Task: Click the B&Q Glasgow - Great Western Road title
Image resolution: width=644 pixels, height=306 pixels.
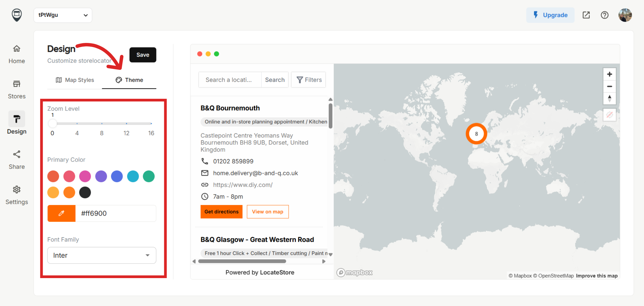Action: 257,239
